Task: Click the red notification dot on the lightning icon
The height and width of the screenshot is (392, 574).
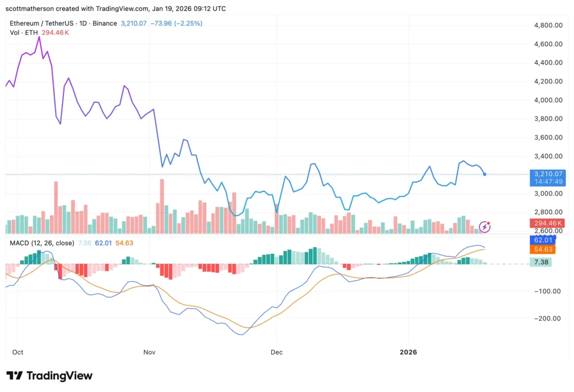Action: click(488, 223)
